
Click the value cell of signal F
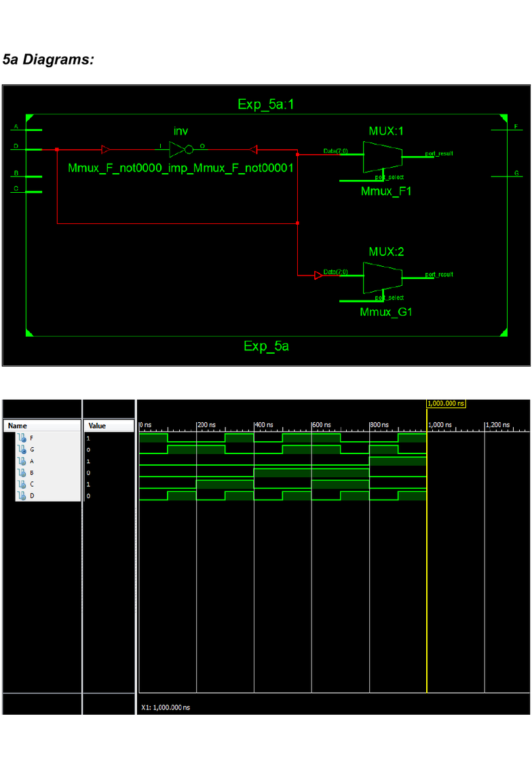coord(109,438)
